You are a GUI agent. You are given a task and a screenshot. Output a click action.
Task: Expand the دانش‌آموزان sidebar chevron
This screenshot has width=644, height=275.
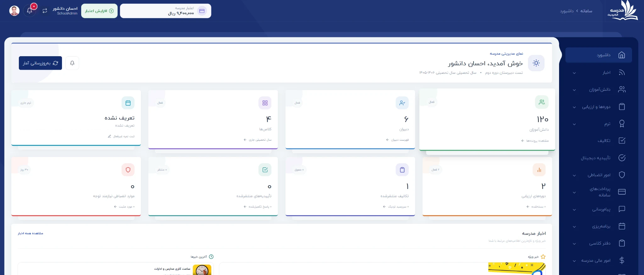point(574,90)
